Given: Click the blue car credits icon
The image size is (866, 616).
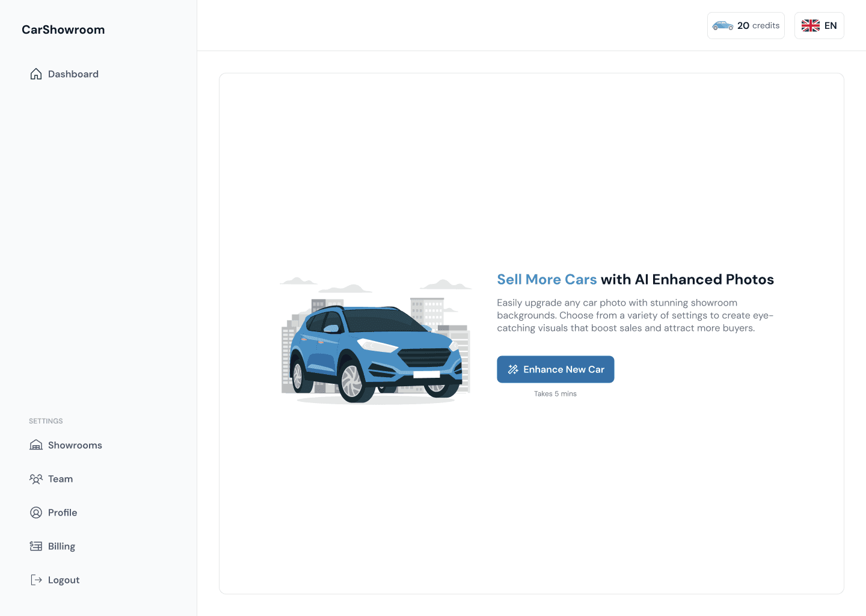Looking at the screenshot, I should [x=723, y=26].
